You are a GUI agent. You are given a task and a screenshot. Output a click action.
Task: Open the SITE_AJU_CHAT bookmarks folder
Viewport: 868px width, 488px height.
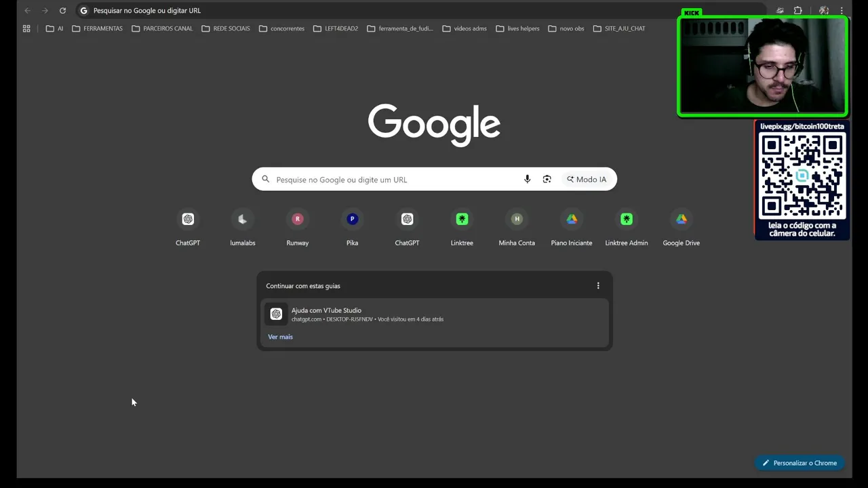[x=618, y=28]
